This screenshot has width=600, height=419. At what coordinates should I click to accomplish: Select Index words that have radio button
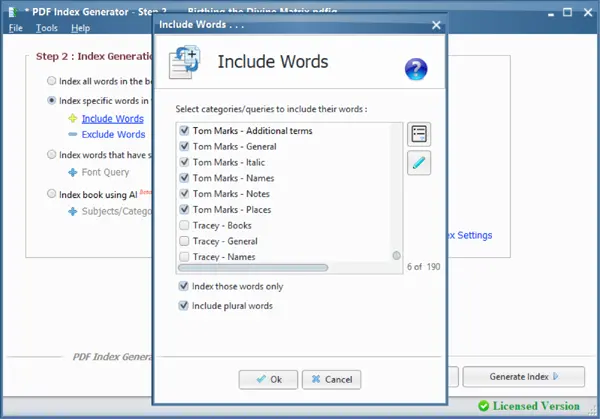51,155
